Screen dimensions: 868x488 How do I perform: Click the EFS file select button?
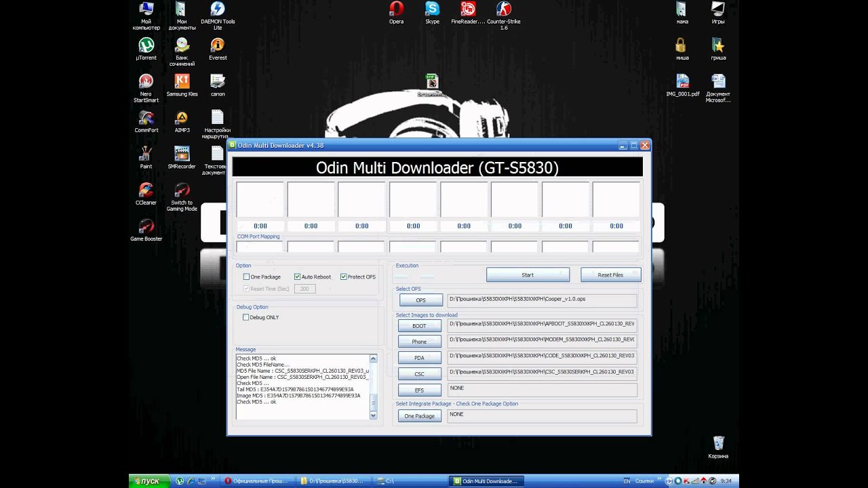(419, 390)
